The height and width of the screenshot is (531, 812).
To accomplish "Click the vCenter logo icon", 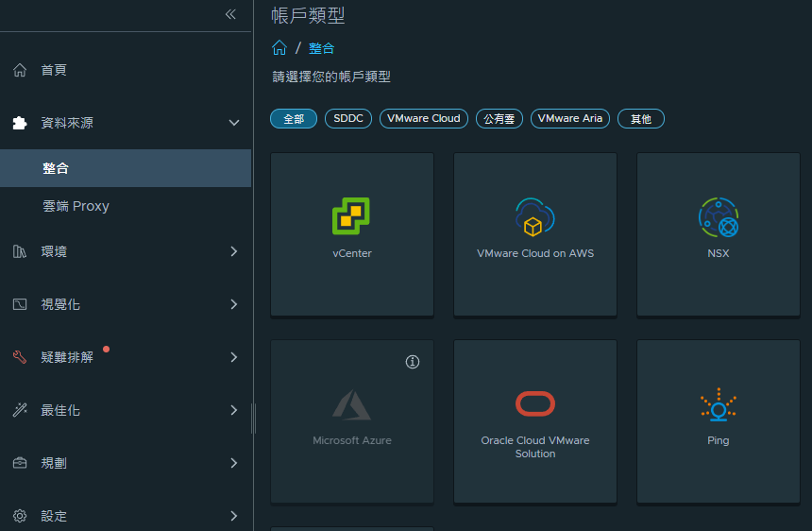I will coord(351,216).
